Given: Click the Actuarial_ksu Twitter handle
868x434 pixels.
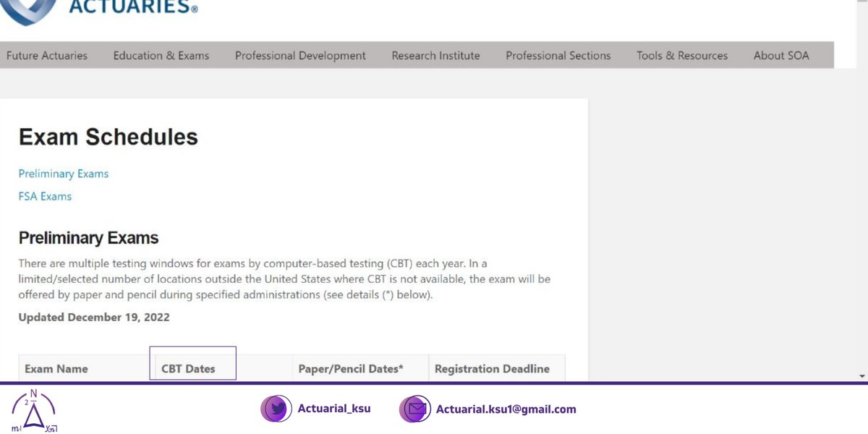Looking at the screenshot, I should (x=334, y=409).
